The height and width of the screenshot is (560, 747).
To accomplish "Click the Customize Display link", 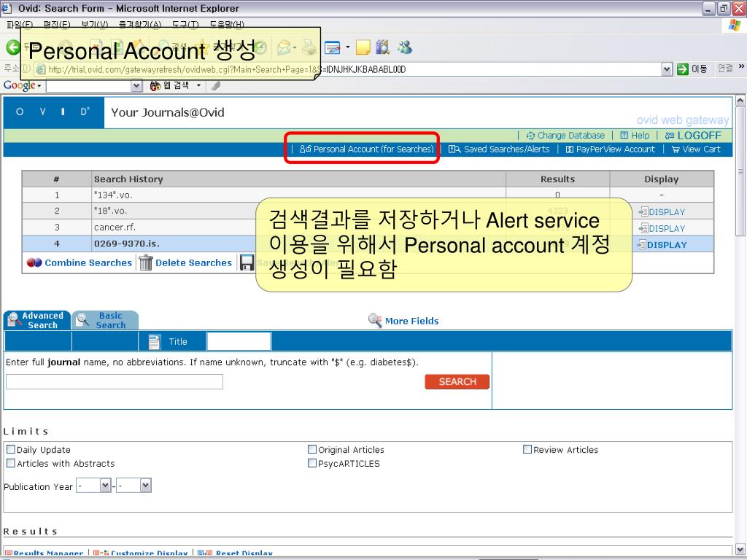I will (x=141, y=553).
